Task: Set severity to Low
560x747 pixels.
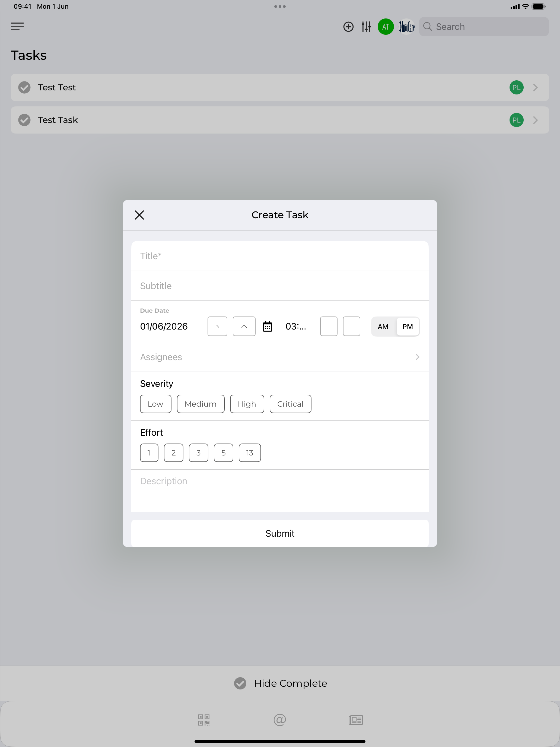Action: (156, 404)
